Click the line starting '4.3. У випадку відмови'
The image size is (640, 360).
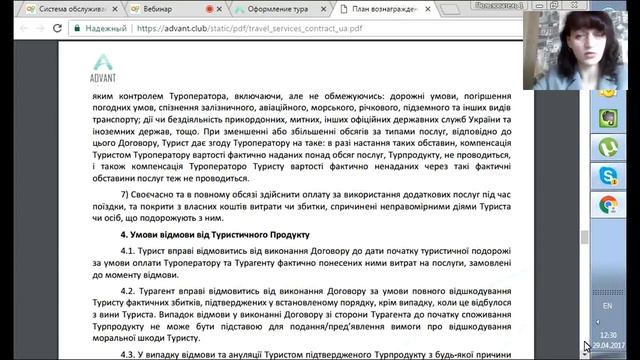pos(316,354)
